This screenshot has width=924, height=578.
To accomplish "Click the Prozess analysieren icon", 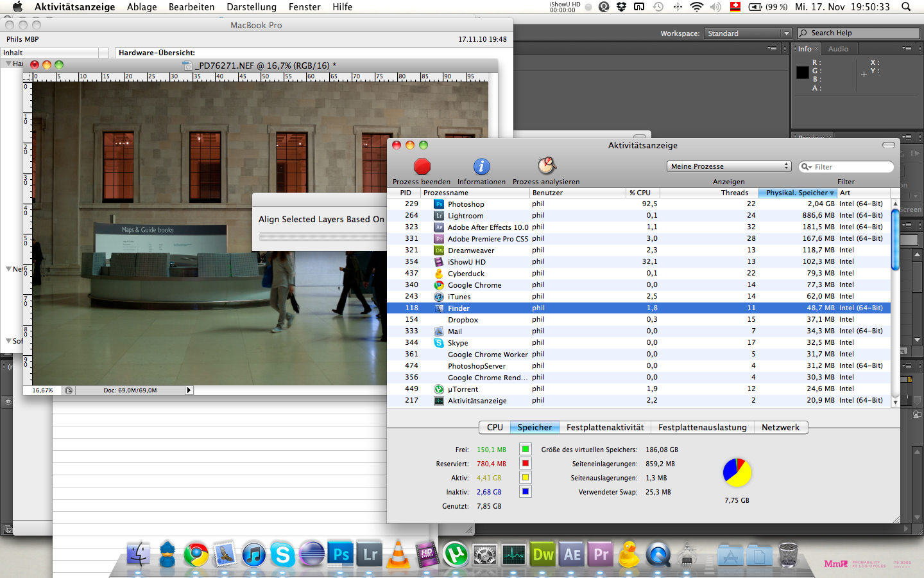I will tap(546, 166).
